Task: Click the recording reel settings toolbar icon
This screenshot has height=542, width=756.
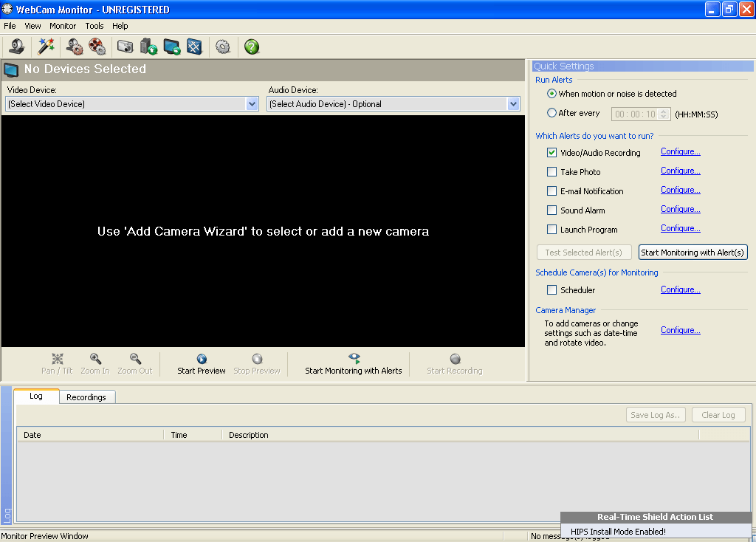Action: [x=97, y=46]
